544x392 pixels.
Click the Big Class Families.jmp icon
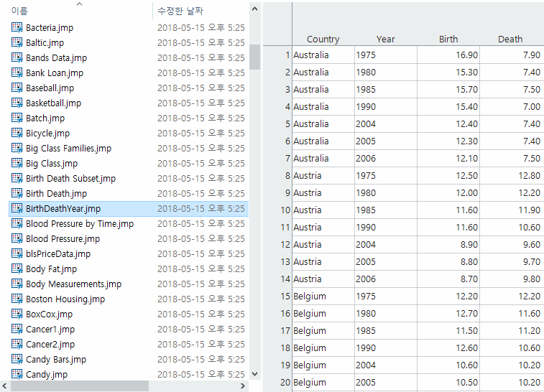(17, 148)
